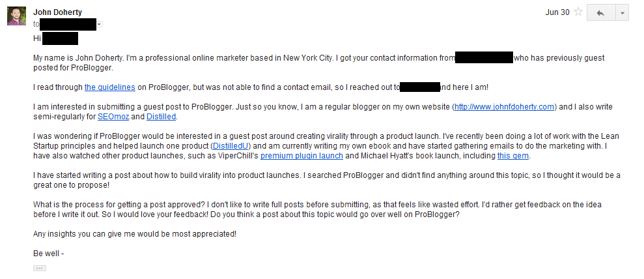The image size is (644, 279).
Task: Click the 'Be well -' sign-off line
Action: tap(48, 254)
